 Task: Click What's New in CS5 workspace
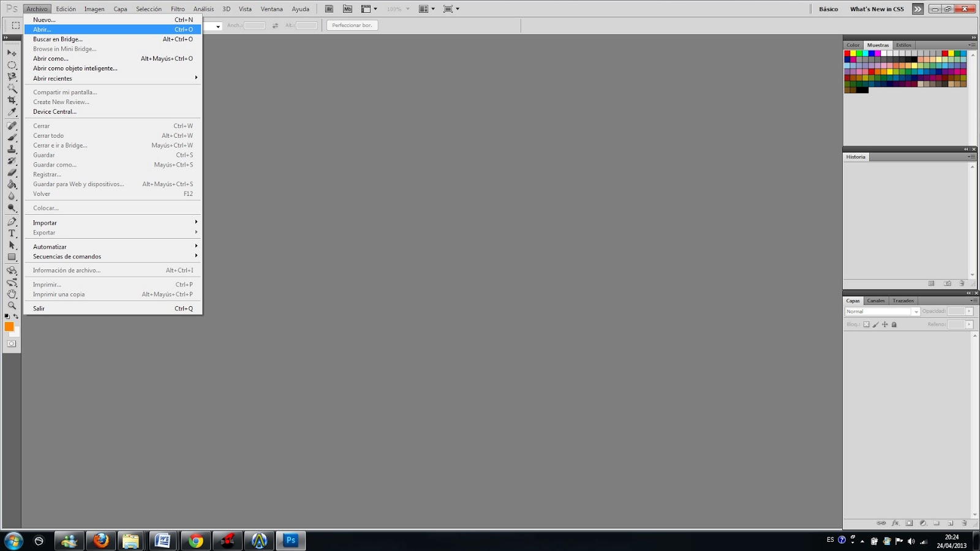point(877,9)
